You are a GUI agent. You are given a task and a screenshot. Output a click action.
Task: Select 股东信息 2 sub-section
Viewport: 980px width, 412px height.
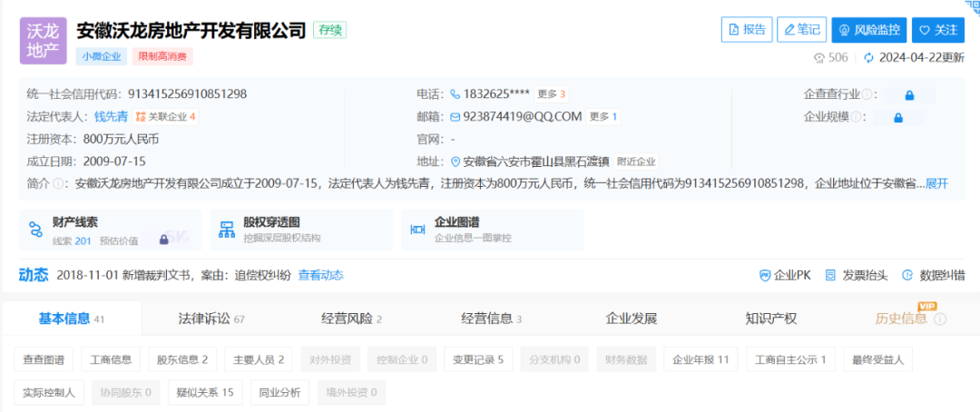point(182,359)
